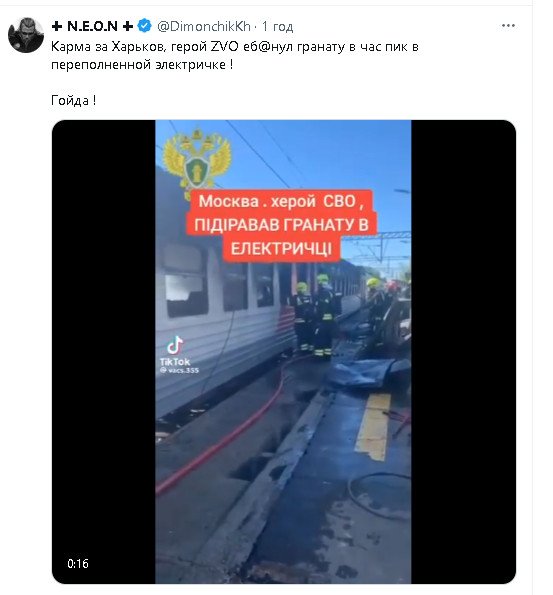Screen dimensions: 553x595
Task: Click the golden double-headed eagle emblem
Action: click(196, 162)
